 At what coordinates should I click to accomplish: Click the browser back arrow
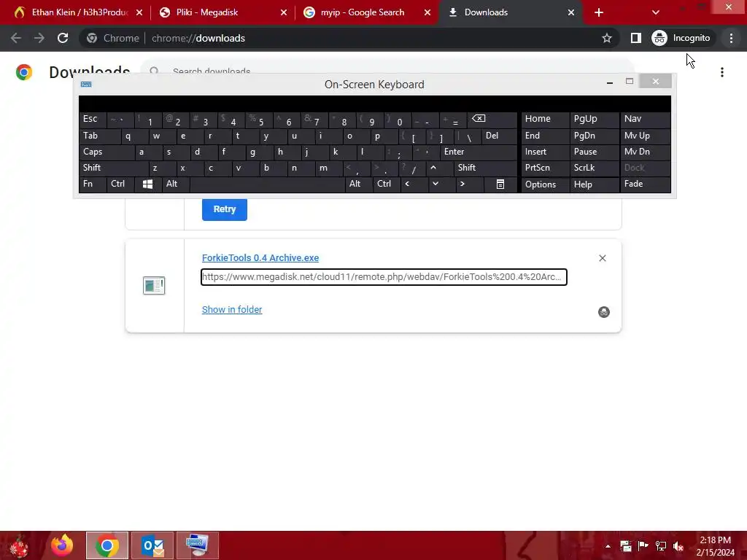16,38
